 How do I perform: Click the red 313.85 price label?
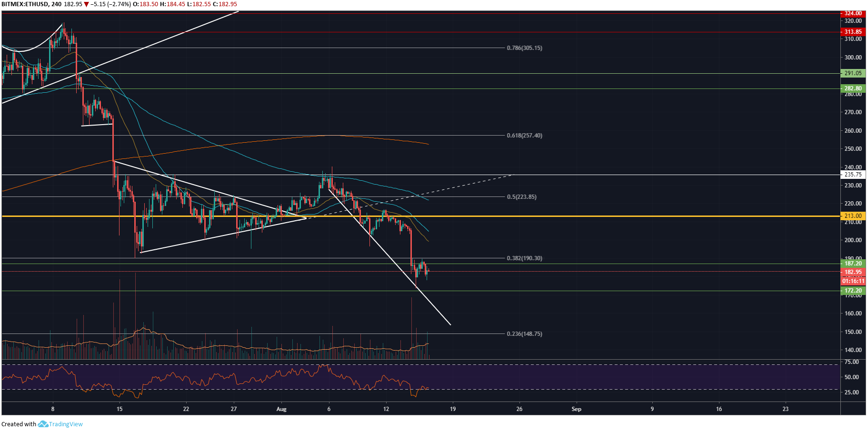853,32
